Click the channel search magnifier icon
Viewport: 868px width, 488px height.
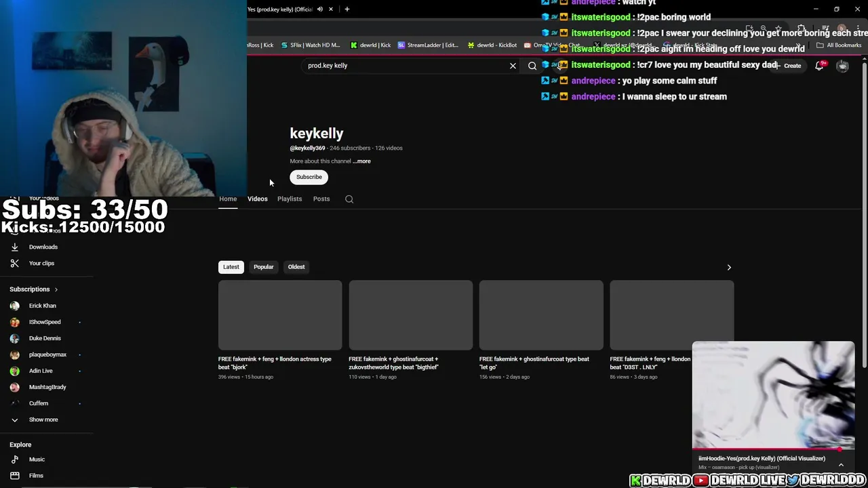[349, 199]
